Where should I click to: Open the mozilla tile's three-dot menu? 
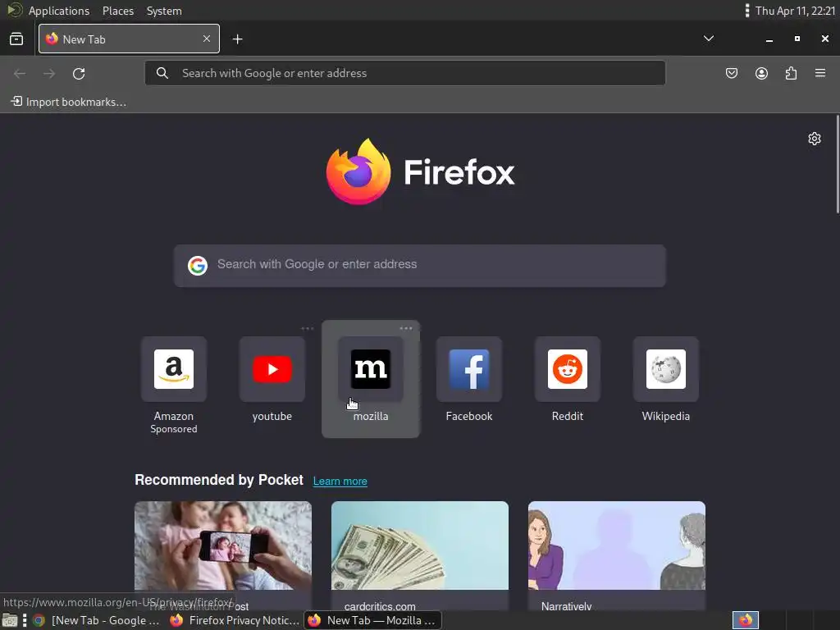click(x=406, y=328)
